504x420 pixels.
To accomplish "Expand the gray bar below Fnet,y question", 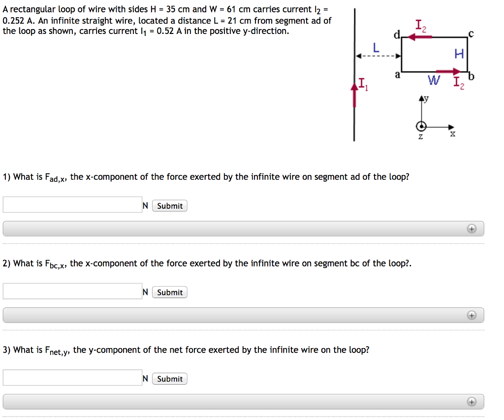I will pyautogui.click(x=243, y=402).
